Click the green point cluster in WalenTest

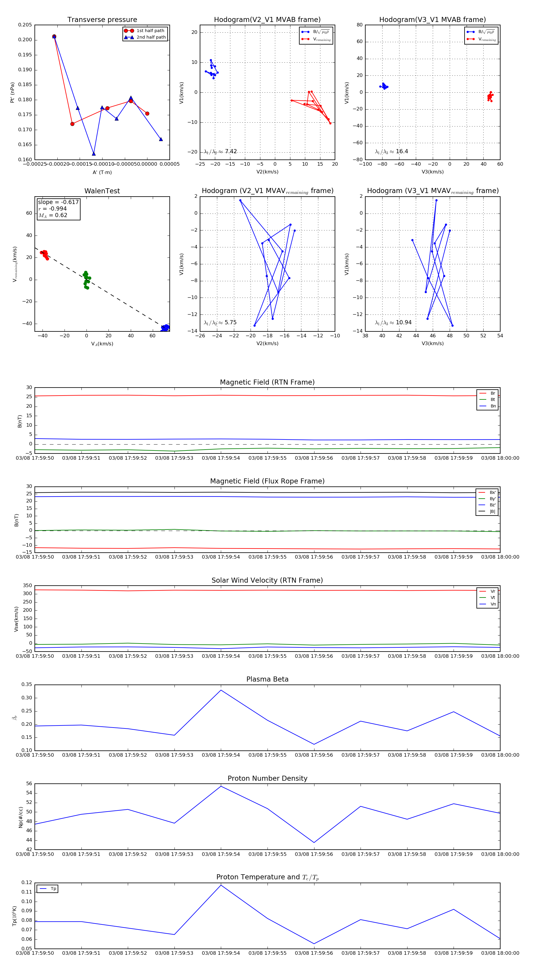coord(86,280)
